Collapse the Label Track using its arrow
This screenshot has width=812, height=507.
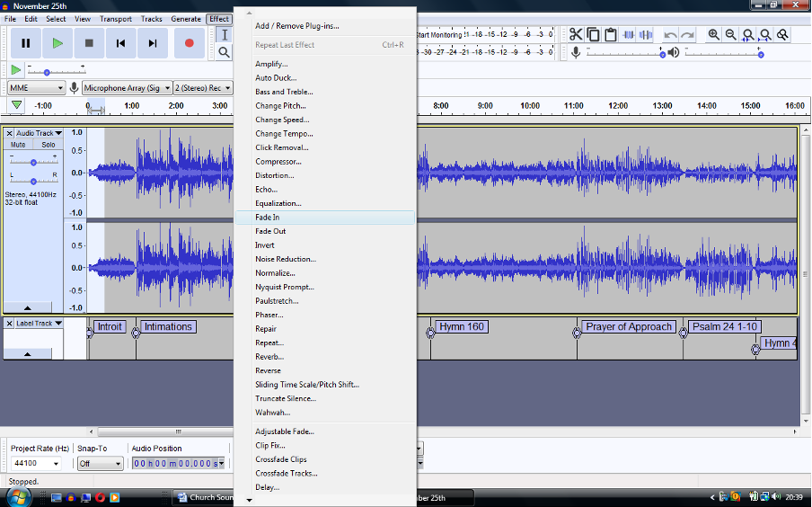[28, 354]
